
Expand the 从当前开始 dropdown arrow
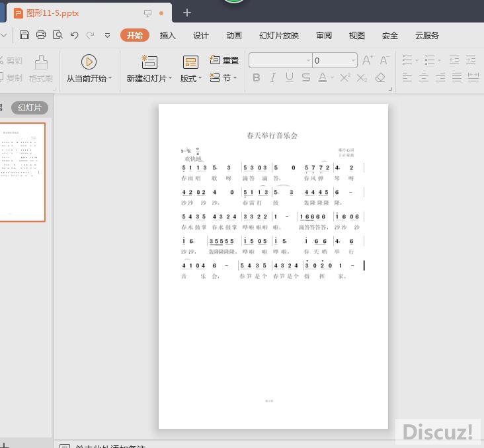coord(110,78)
